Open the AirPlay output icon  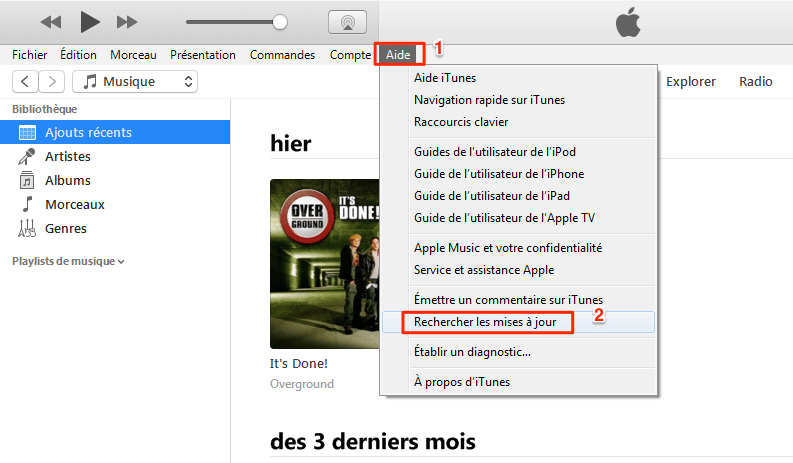pos(347,22)
